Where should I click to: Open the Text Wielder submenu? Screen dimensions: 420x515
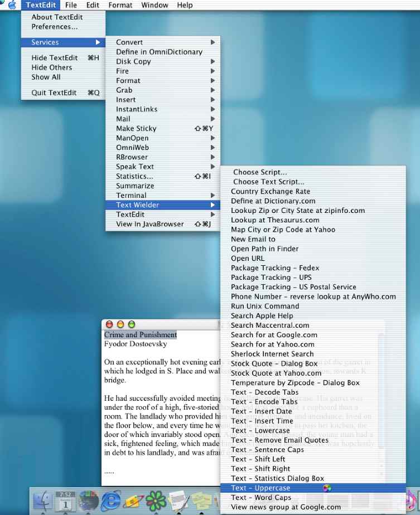click(163, 205)
